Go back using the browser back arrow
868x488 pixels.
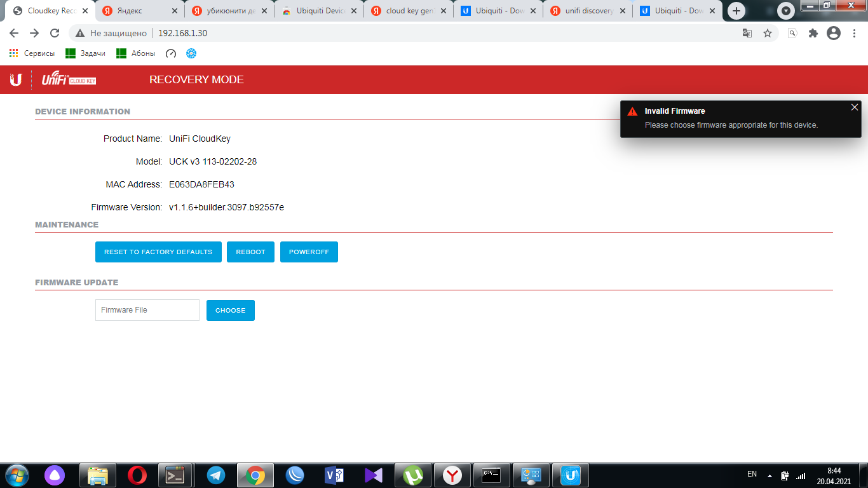click(14, 33)
